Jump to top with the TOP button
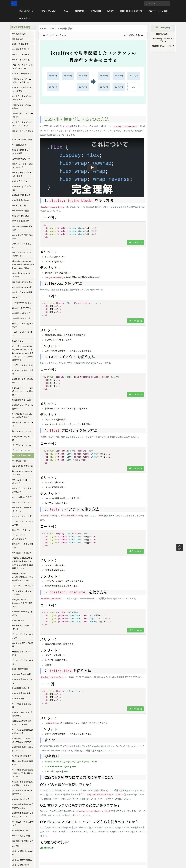Screen dimensions: 186x868 pos(180,547)
